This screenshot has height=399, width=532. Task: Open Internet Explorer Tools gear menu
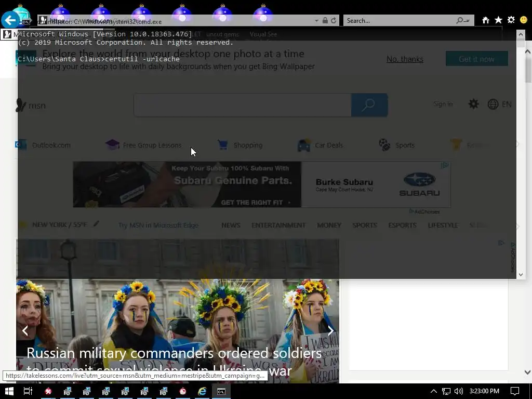pos(511,20)
